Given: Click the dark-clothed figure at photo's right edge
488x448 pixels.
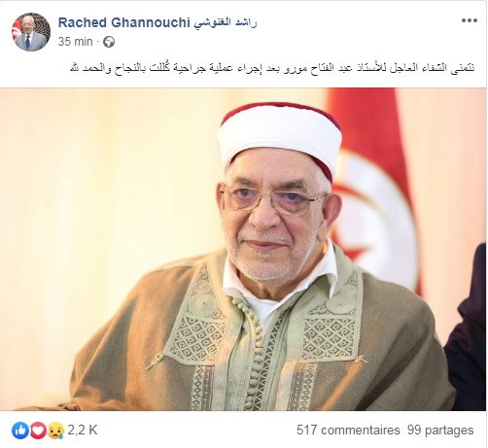Looking at the screenshot, I should click(x=466, y=330).
